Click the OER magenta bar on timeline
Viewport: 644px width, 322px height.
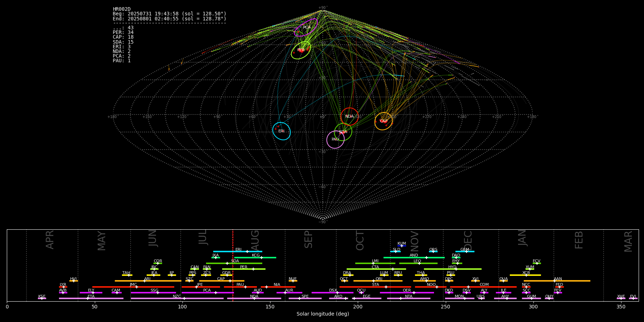pyautogui.click(x=407, y=293)
